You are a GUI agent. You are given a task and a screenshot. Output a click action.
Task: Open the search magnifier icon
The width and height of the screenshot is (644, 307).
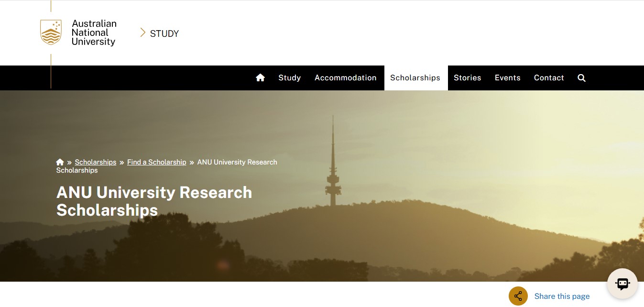click(x=581, y=78)
